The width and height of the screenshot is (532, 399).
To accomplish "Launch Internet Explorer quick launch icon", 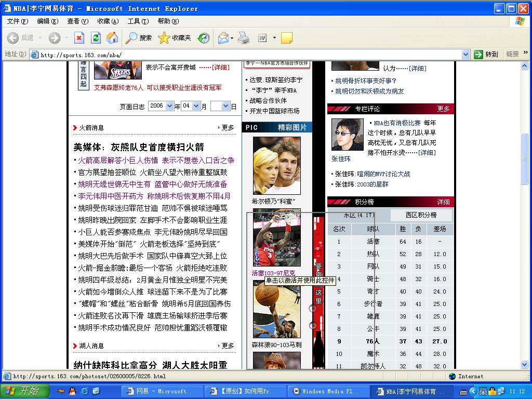I will (84, 391).
